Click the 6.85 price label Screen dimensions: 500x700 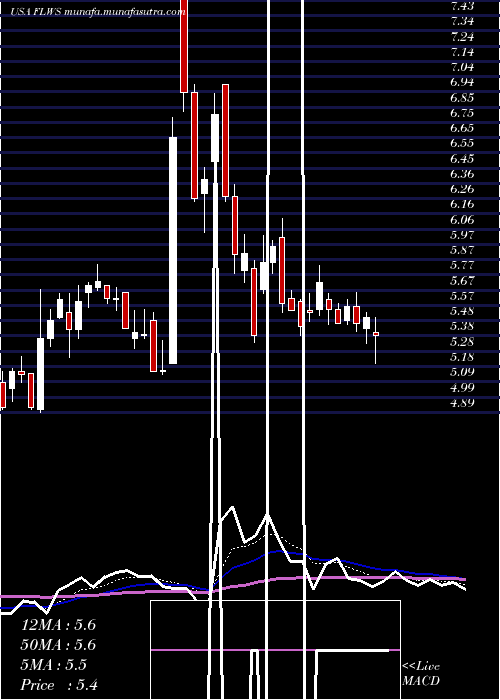pyautogui.click(x=462, y=98)
